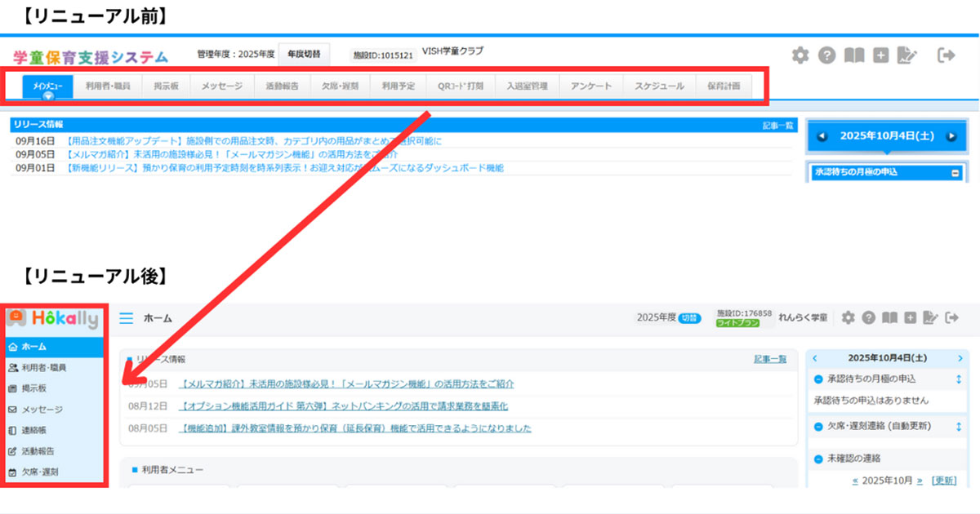Toggle the 切替 year switch badge
Screen dimensions: 980x514
coord(691,318)
